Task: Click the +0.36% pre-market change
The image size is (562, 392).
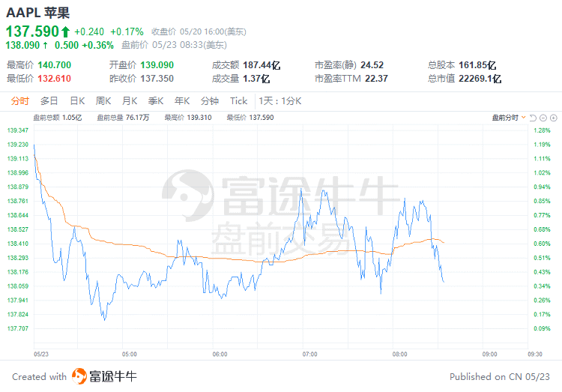Action: point(98,45)
